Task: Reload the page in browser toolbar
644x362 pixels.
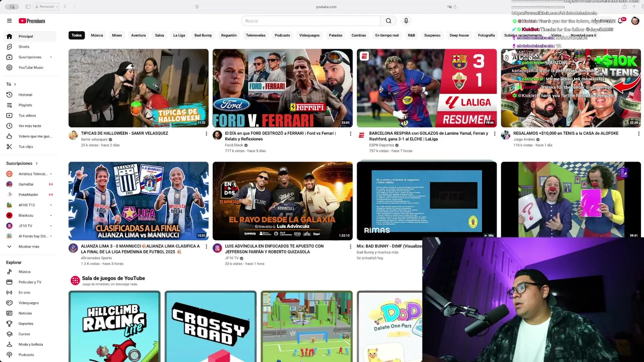Action: pyautogui.click(x=455, y=7)
